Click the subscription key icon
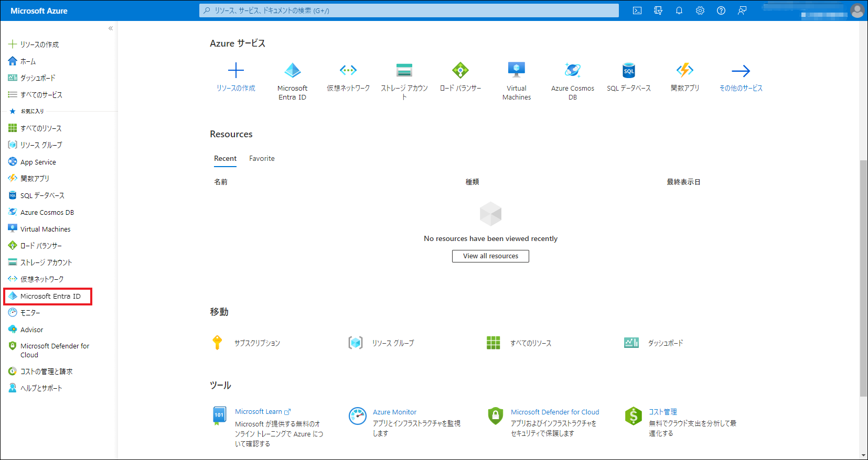 click(x=217, y=343)
